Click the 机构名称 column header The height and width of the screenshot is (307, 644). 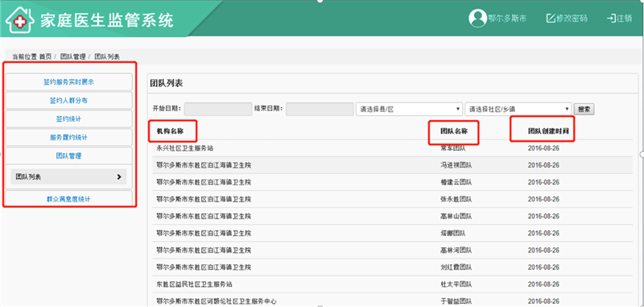pyautogui.click(x=170, y=131)
